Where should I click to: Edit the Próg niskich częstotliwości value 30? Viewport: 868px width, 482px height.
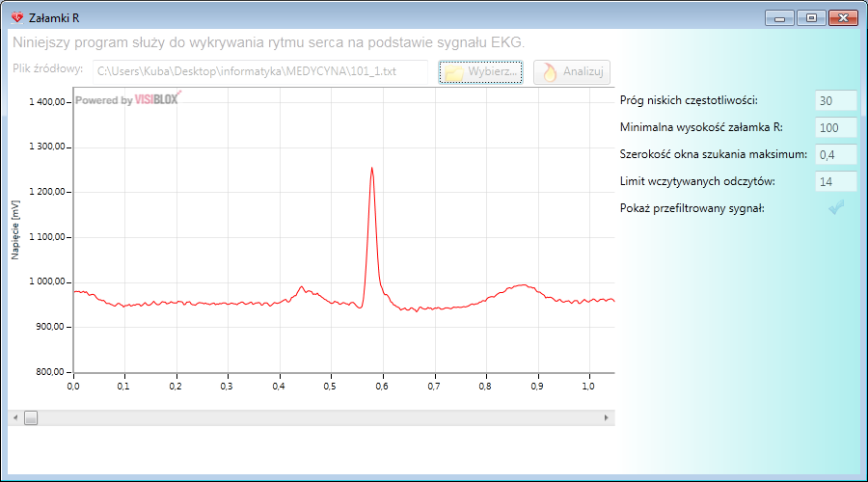836,100
